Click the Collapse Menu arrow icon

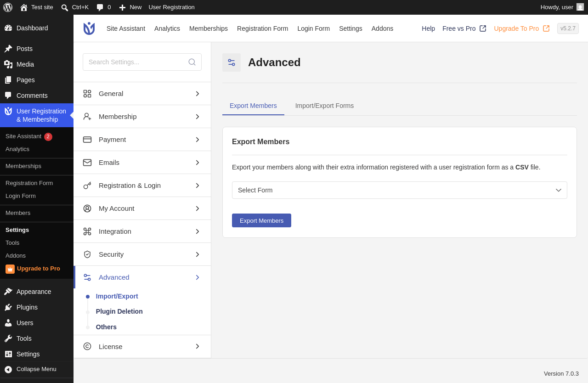tap(8, 369)
